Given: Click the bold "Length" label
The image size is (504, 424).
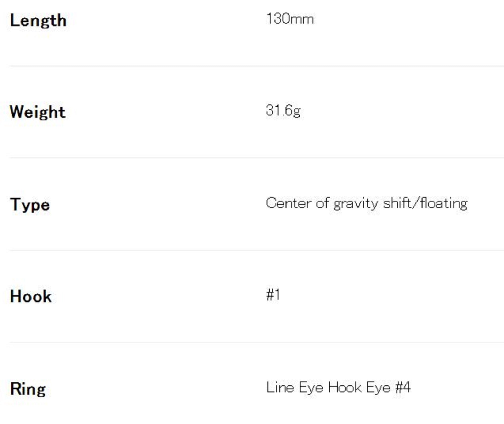Looking at the screenshot, I should [38, 20].
